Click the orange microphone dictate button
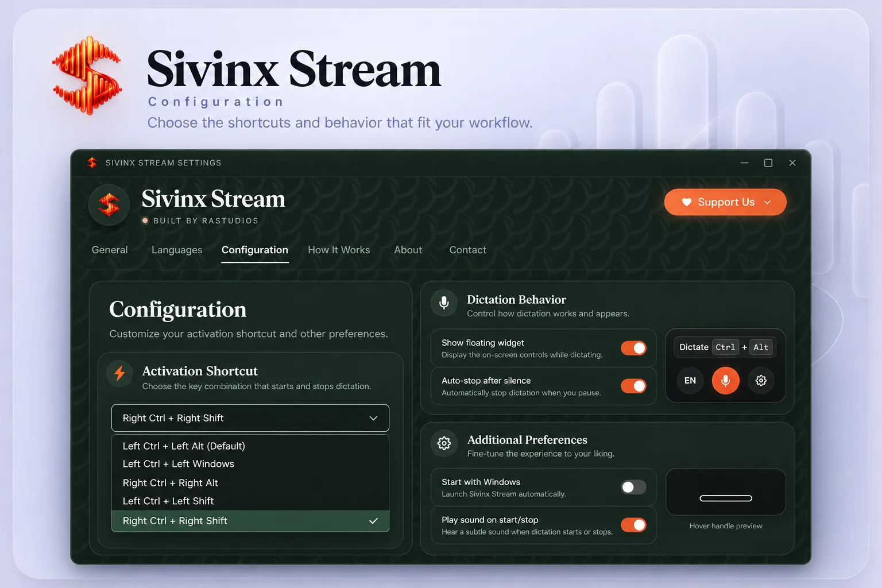 point(725,380)
